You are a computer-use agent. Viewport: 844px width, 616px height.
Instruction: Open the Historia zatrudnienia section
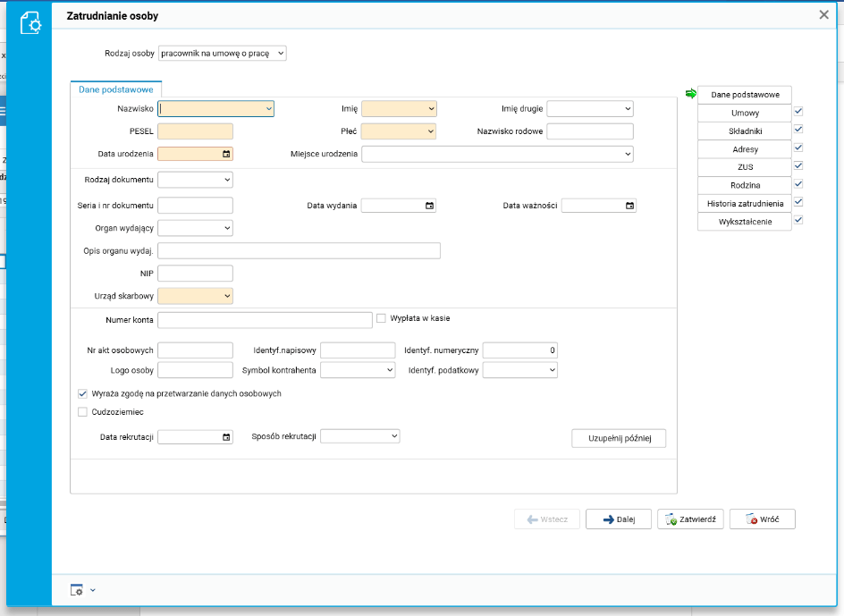[745, 203]
